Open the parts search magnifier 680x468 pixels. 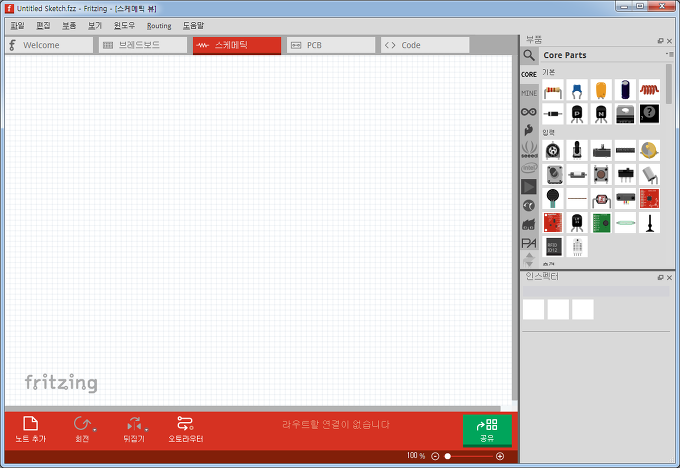click(529, 56)
